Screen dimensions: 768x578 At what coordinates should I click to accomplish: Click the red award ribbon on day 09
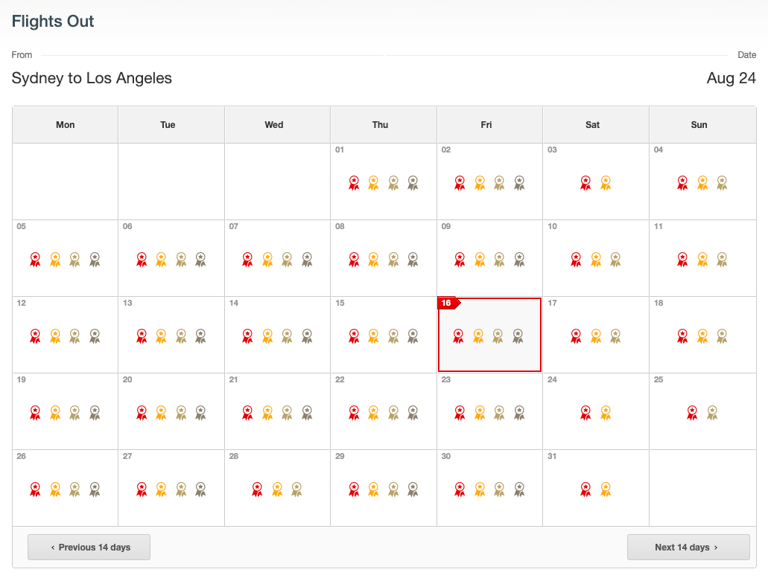click(459, 259)
